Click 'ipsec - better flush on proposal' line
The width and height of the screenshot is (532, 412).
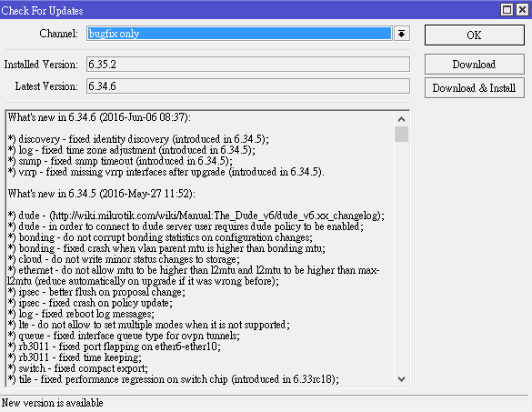click(96, 292)
